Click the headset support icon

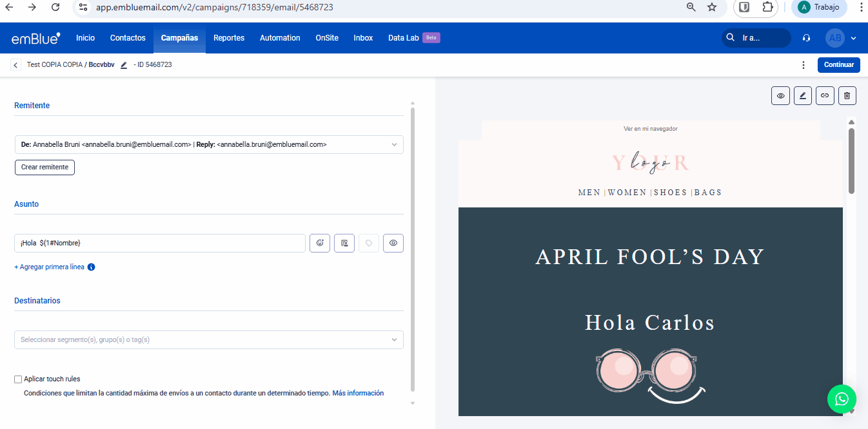[x=806, y=38]
